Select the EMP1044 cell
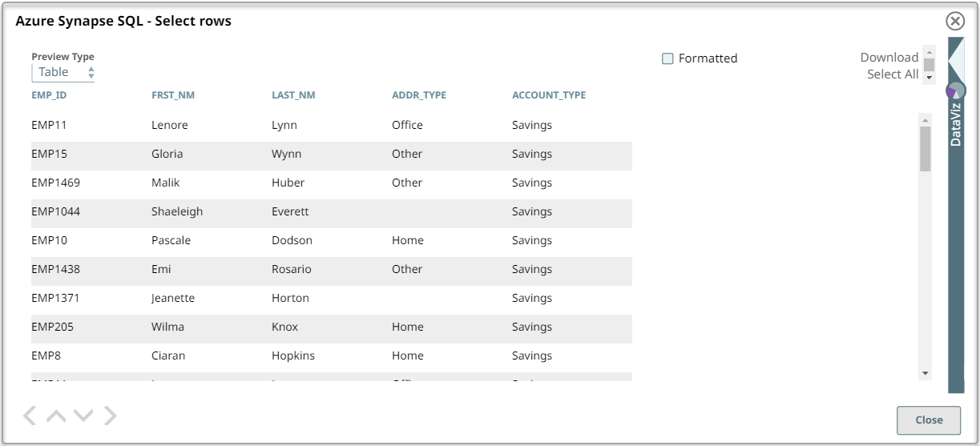The width and height of the screenshot is (980, 446). pos(55,211)
